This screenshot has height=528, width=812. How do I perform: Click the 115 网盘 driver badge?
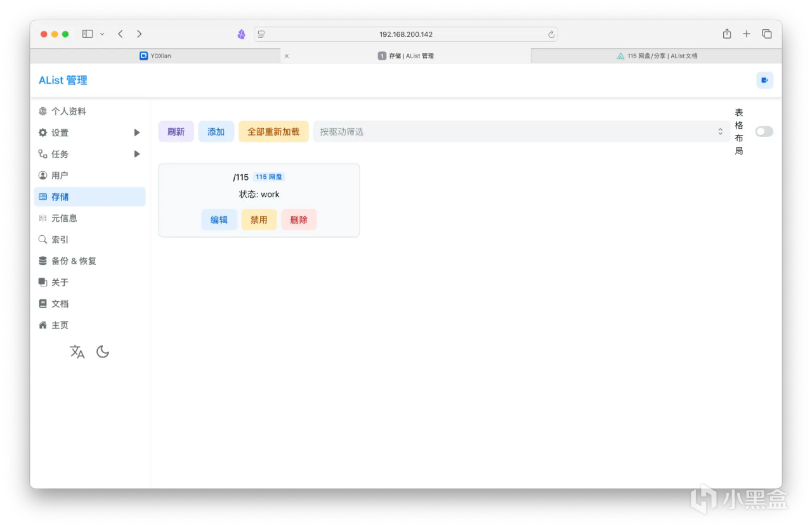pos(269,177)
